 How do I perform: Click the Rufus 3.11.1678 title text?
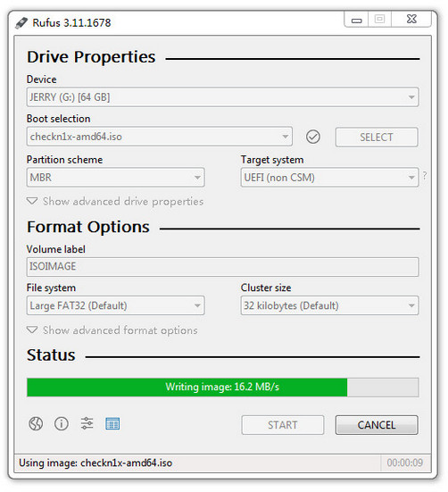(x=71, y=23)
